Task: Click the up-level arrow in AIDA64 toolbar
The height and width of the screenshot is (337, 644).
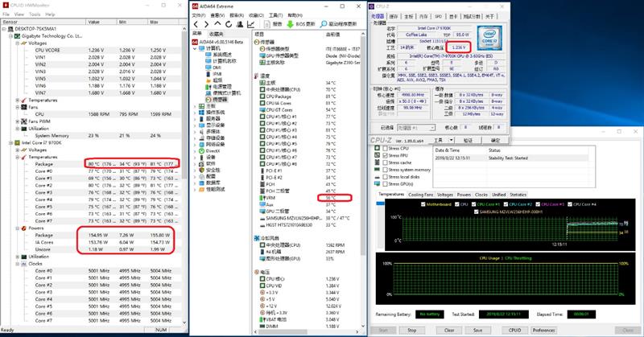Action: (217, 24)
